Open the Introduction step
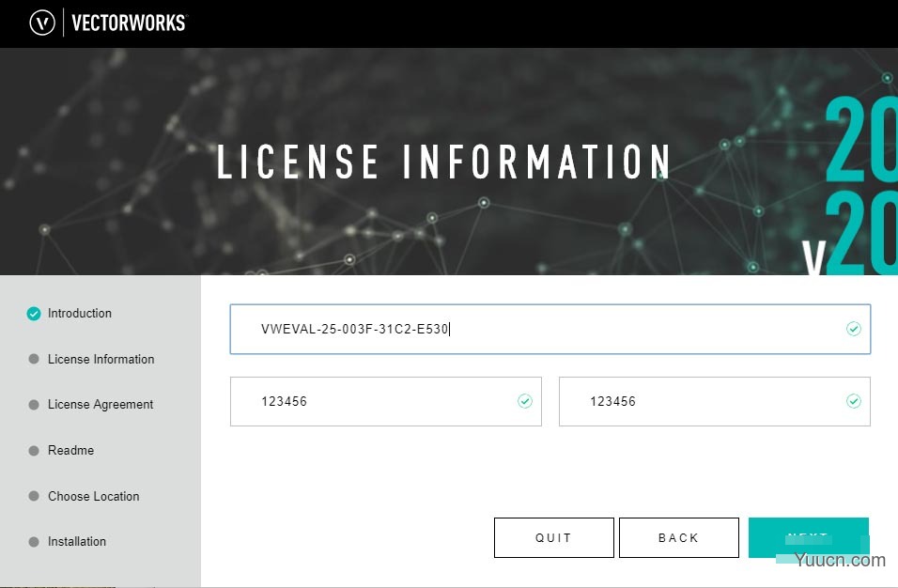 pos(80,313)
